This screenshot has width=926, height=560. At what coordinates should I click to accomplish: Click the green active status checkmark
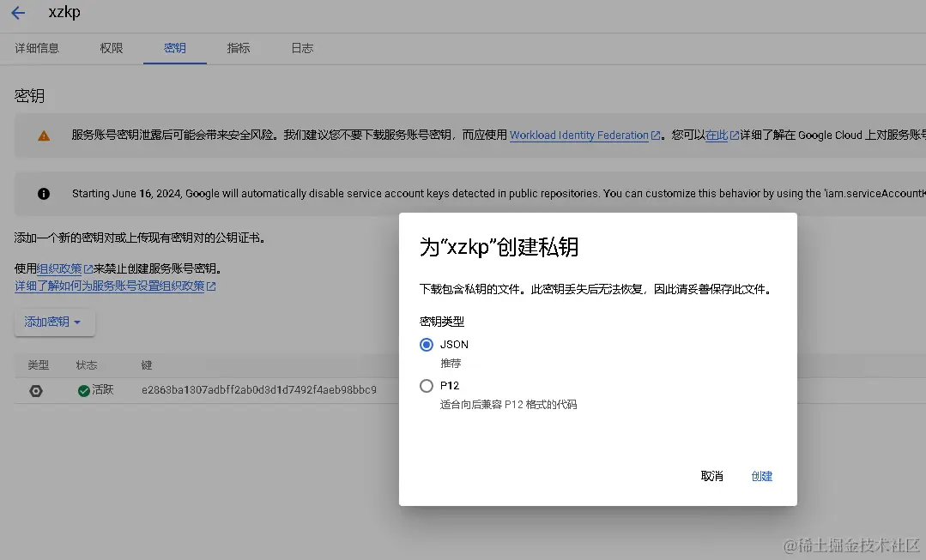coord(84,391)
